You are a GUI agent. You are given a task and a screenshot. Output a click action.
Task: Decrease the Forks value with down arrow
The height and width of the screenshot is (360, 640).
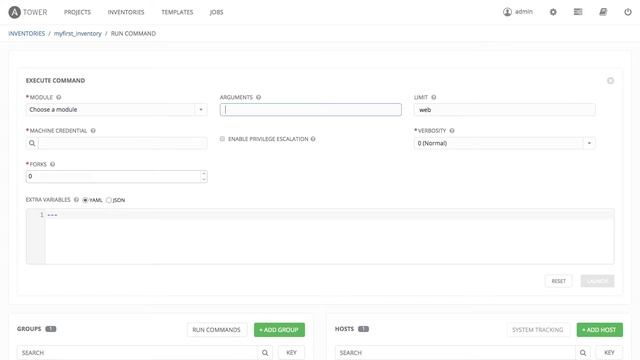[x=203, y=179]
